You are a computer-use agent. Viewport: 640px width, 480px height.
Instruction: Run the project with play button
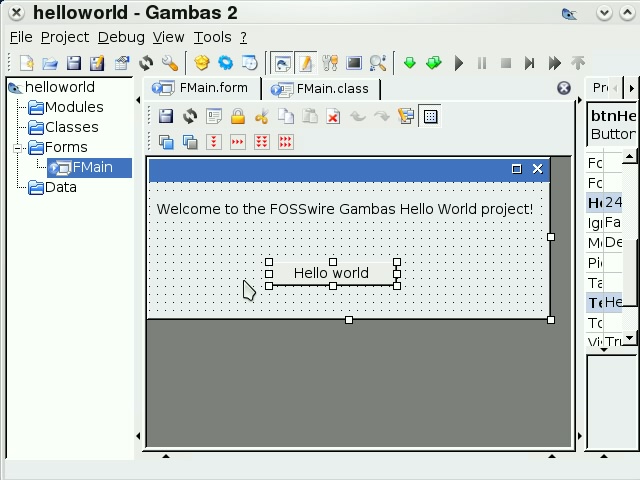click(458, 63)
